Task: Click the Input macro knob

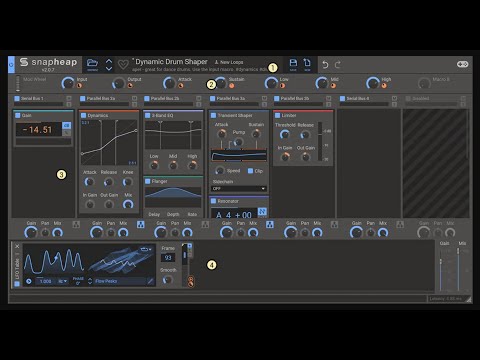Action: tap(68, 83)
